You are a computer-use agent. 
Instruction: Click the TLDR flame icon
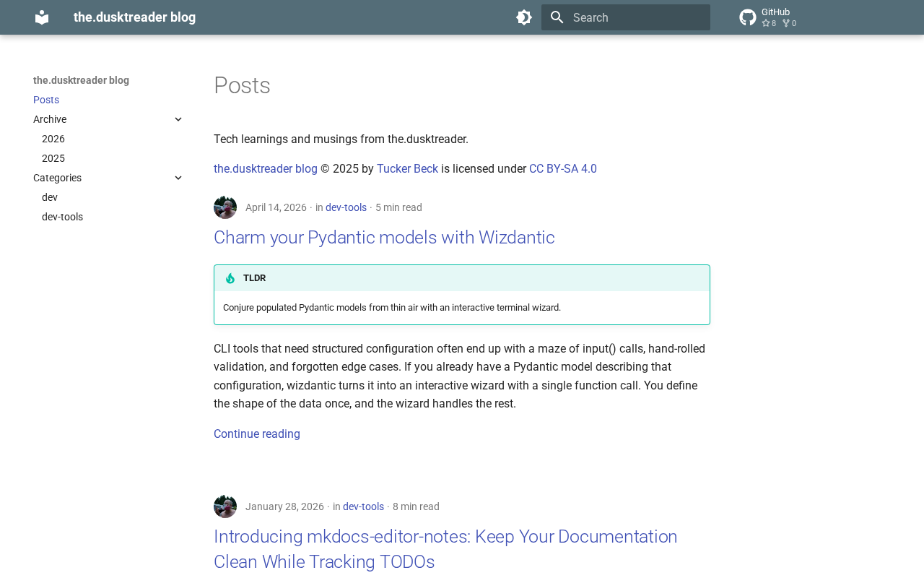230,278
